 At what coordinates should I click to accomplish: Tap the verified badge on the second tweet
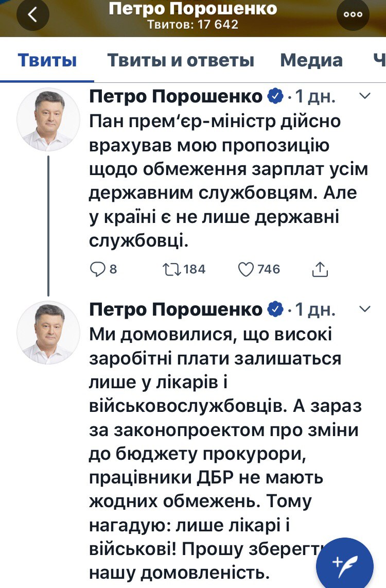pos(274,309)
